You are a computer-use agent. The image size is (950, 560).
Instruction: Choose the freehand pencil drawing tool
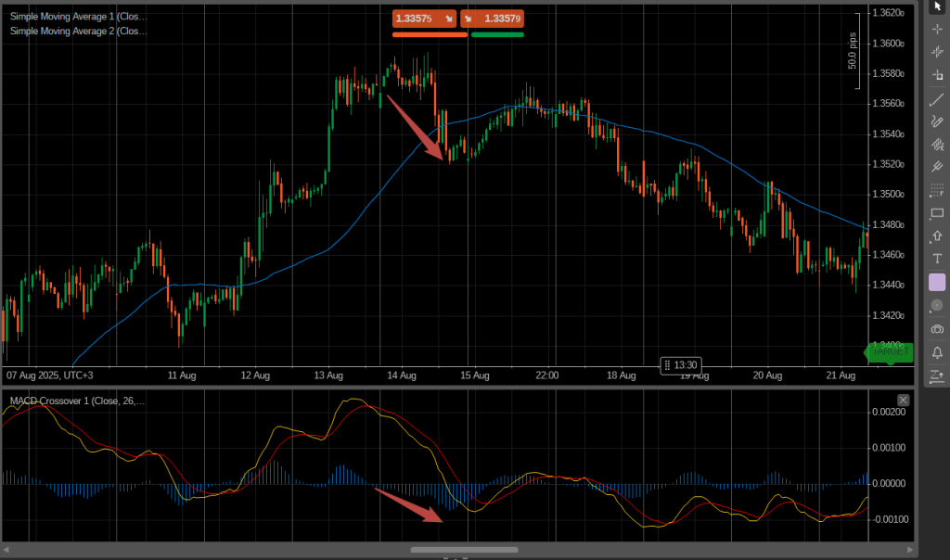point(937,121)
